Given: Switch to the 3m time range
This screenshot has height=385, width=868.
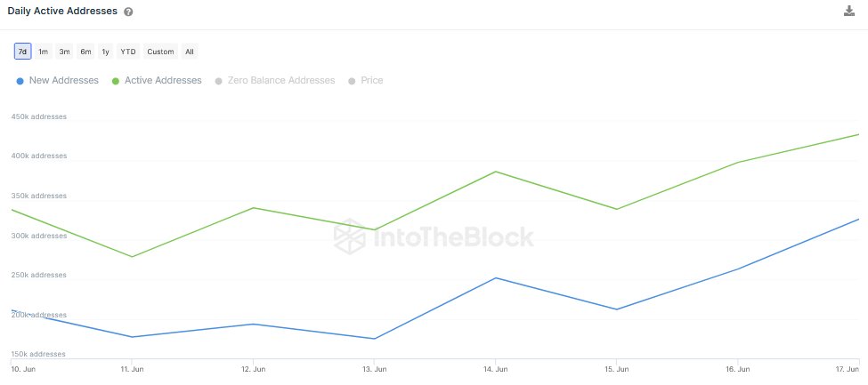Looking at the screenshot, I should point(64,52).
